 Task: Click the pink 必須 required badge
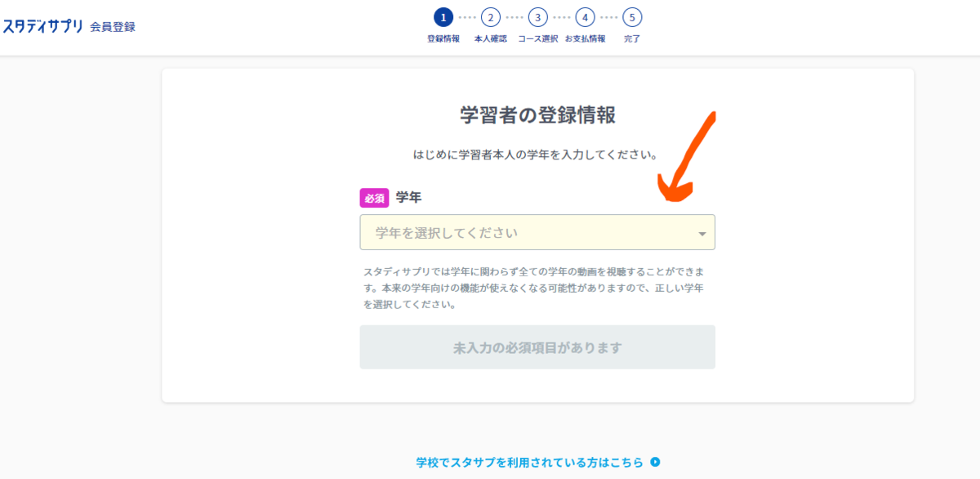374,195
